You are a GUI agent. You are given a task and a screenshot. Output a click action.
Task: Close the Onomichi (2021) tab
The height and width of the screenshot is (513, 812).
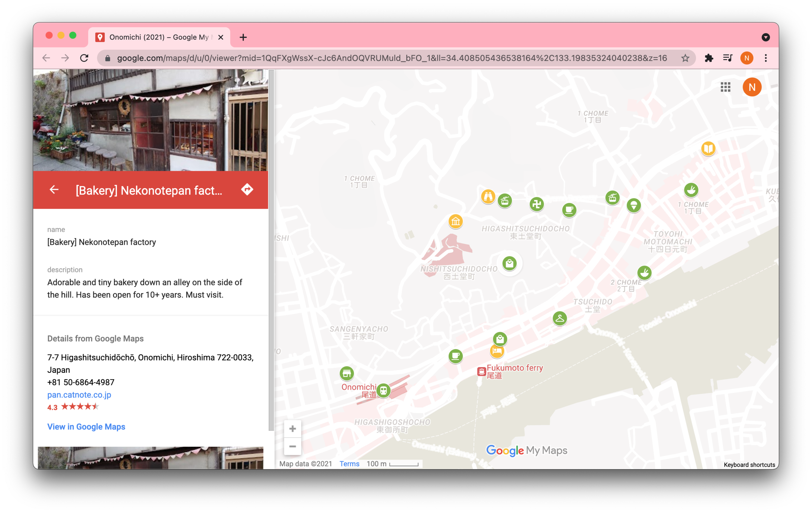(221, 37)
